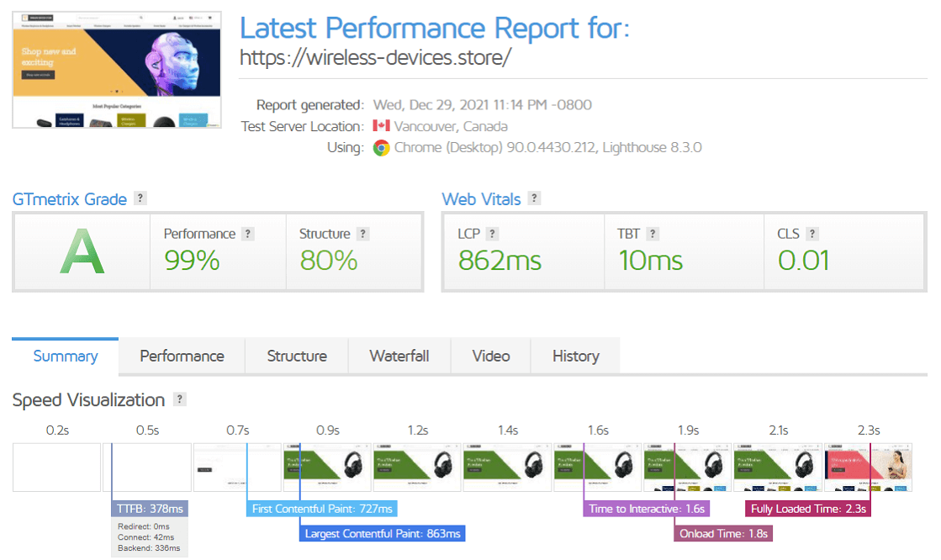
Task: Open the wireless-devices.store URL link
Action: click(x=375, y=59)
